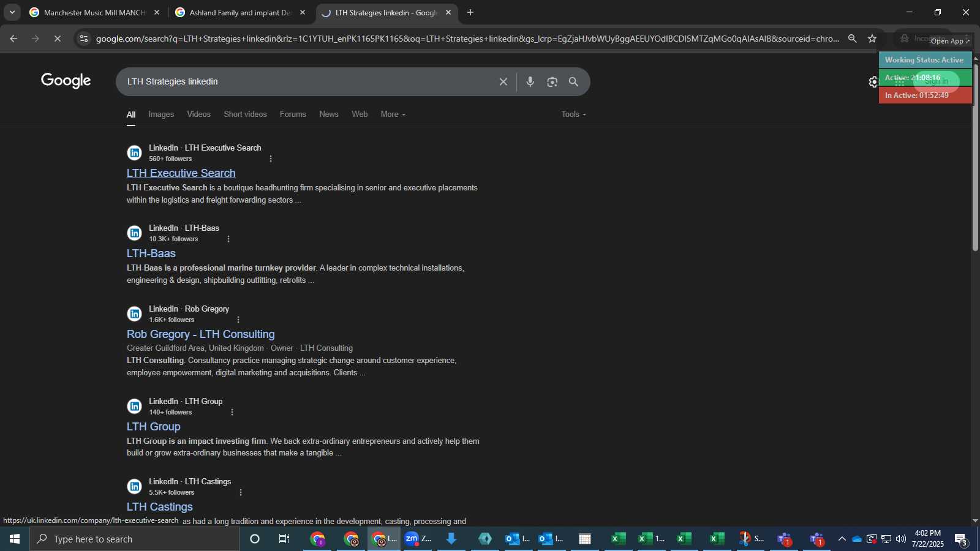
Task: Switch to News results
Action: [329, 114]
